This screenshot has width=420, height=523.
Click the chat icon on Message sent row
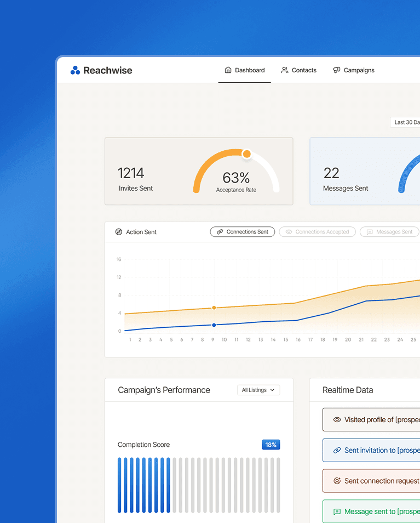point(337,512)
